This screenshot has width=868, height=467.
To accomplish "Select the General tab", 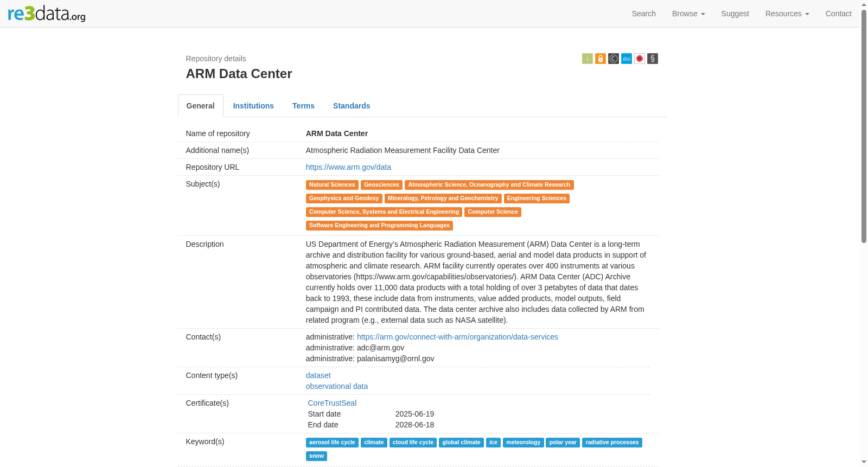I will click(x=201, y=106).
